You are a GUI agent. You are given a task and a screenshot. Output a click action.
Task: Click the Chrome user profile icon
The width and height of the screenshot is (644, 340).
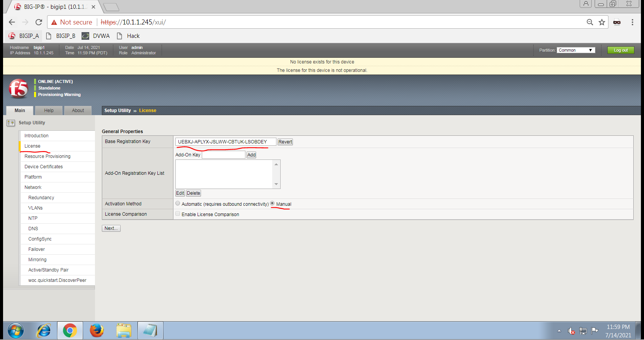[586, 4]
